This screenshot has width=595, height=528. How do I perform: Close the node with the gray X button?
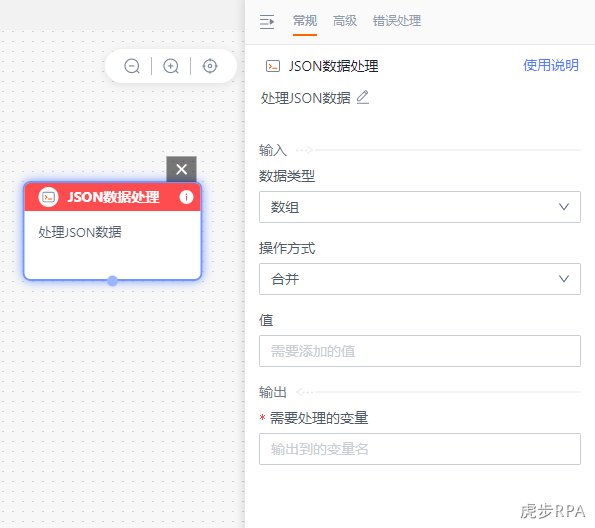point(181,169)
